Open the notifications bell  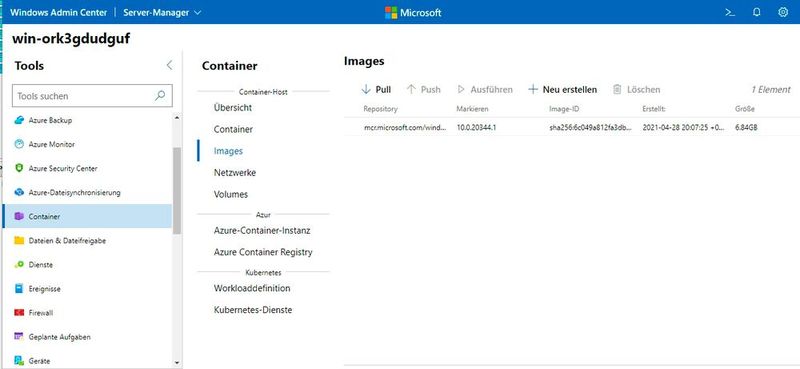coord(757,13)
